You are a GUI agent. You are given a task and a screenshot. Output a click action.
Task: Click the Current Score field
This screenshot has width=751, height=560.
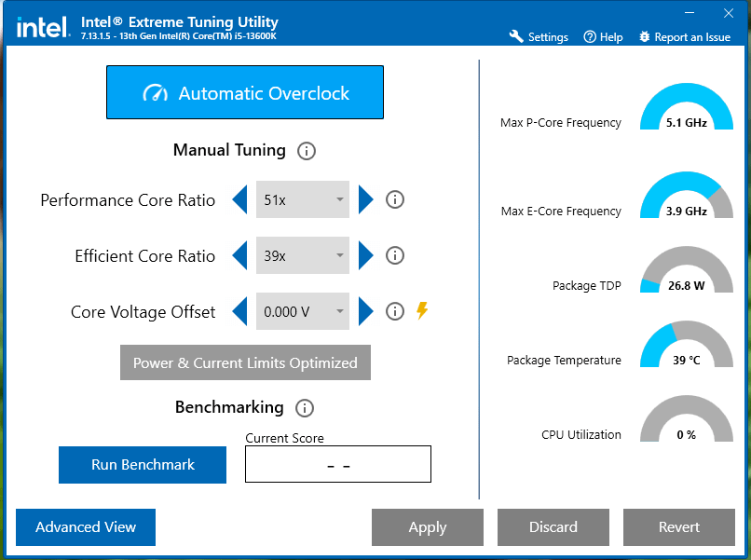pyautogui.click(x=338, y=464)
